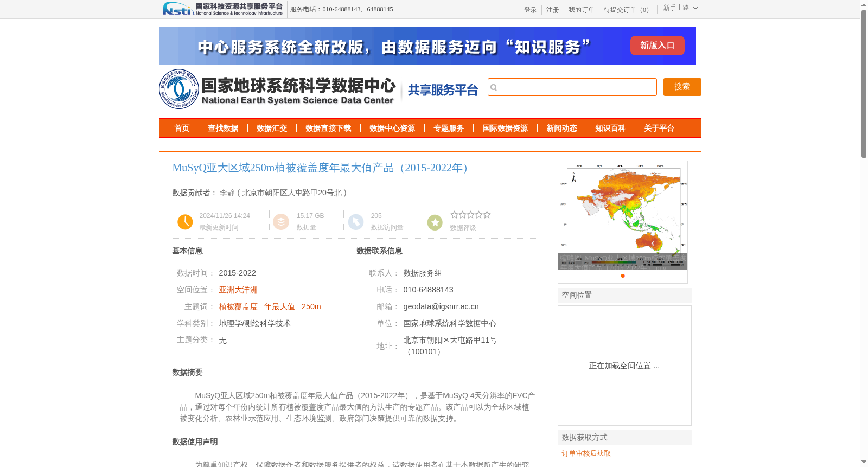Open the 国际数据资源 menu
This screenshot has height=467, width=868.
coord(505,128)
